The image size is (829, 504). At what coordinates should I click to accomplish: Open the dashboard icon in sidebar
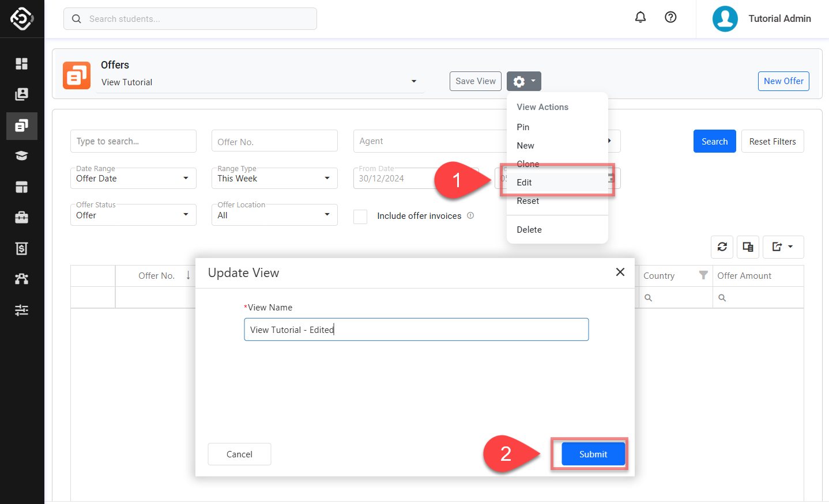click(x=21, y=63)
